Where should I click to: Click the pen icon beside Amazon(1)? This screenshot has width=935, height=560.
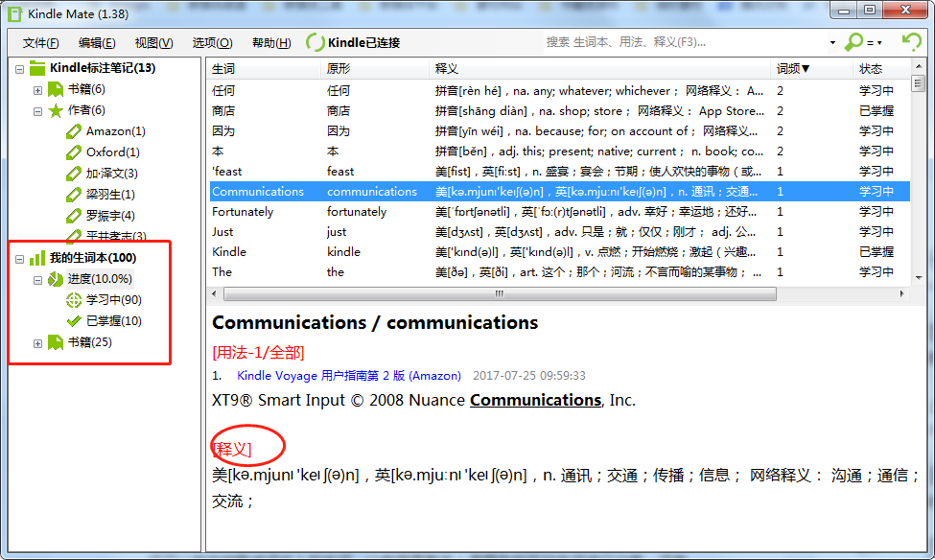[73, 131]
